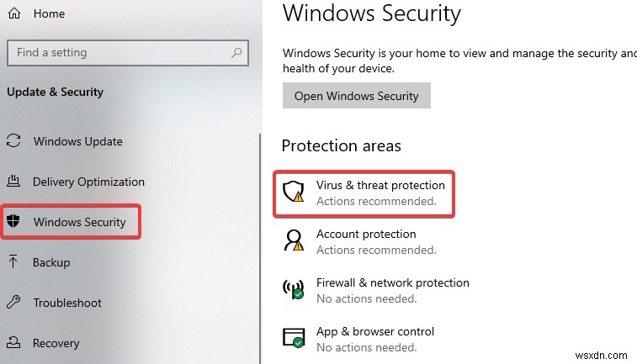Click the Windows Update sync icon
Image resolution: width=637 pixels, height=364 pixels.
click(13, 141)
